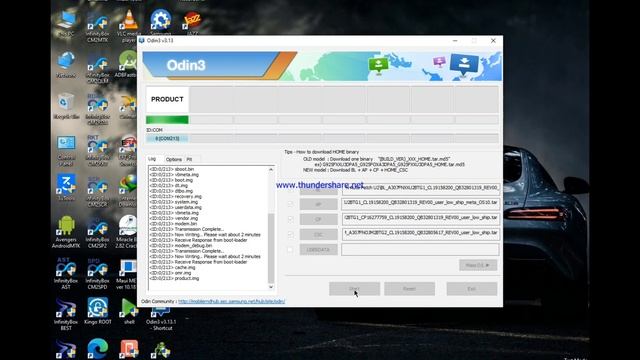This screenshot has height=360, width=640.
Task: Click the AP file path field
Action: [420, 203]
